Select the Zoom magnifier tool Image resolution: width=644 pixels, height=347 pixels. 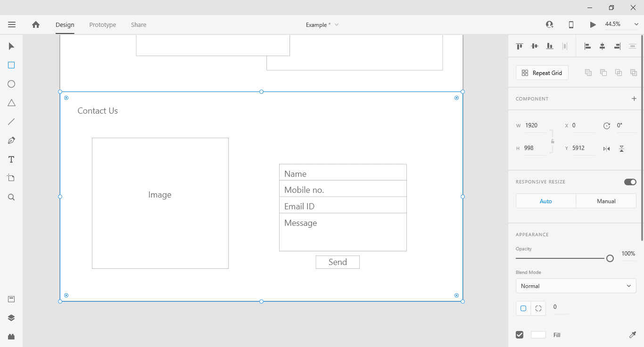(x=11, y=197)
